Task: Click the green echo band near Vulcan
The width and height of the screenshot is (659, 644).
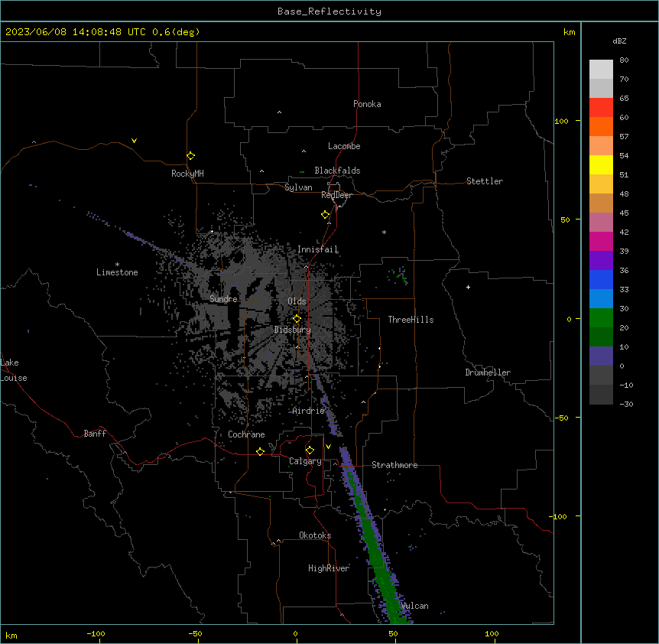Action: pos(381,563)
